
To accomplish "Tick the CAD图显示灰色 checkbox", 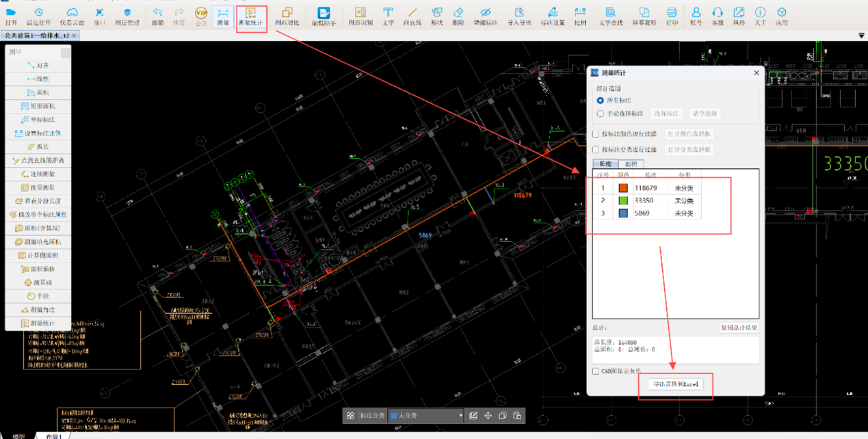I will tap(596, 371).
